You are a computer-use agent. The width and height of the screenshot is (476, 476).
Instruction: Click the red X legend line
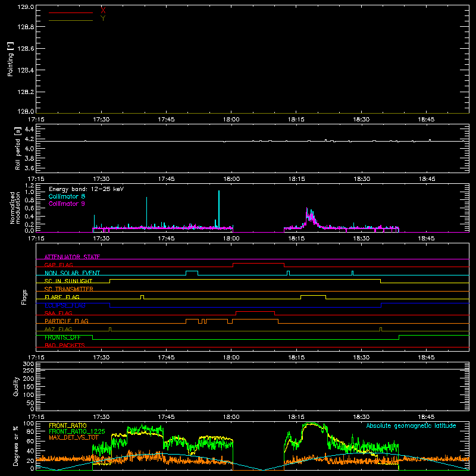coord(71,12)
